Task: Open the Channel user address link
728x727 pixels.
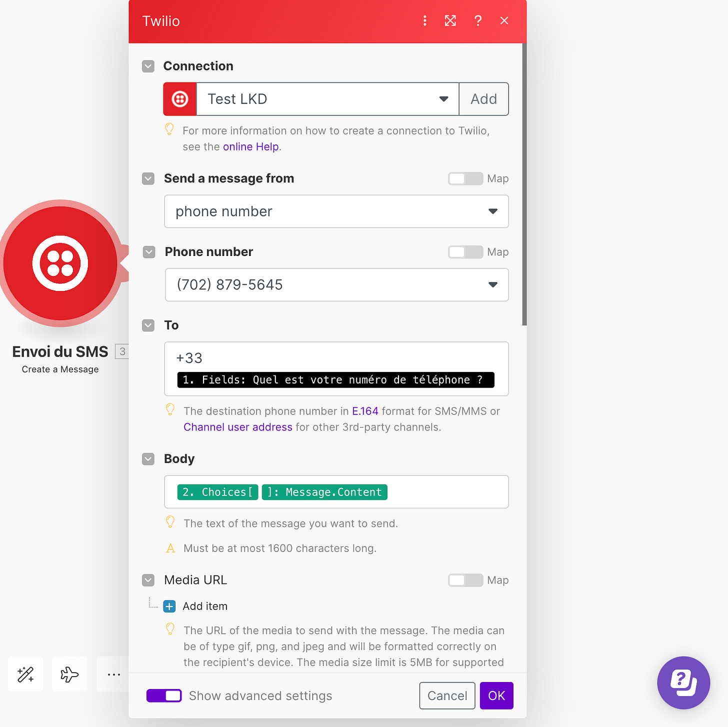Action: pyautogui.click(x=238, y=427)
